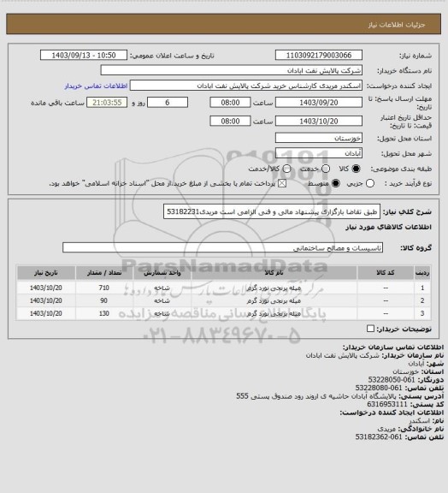Click the remaining time field 21:03:55

point(107,103)
